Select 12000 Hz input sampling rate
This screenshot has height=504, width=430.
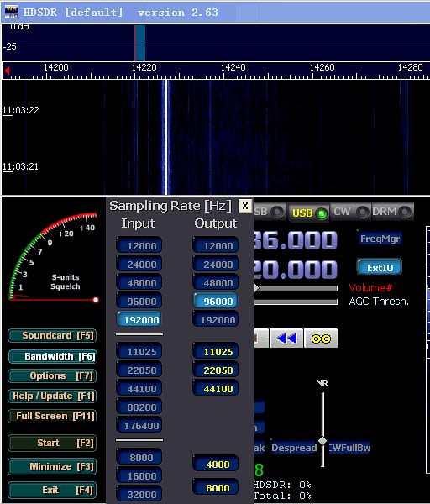[x=139, y=246]
